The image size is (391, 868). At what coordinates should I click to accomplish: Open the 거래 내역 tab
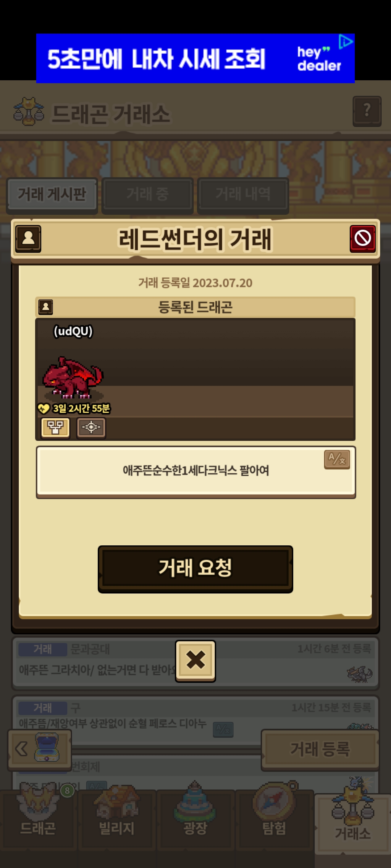[x=243, y=195]
